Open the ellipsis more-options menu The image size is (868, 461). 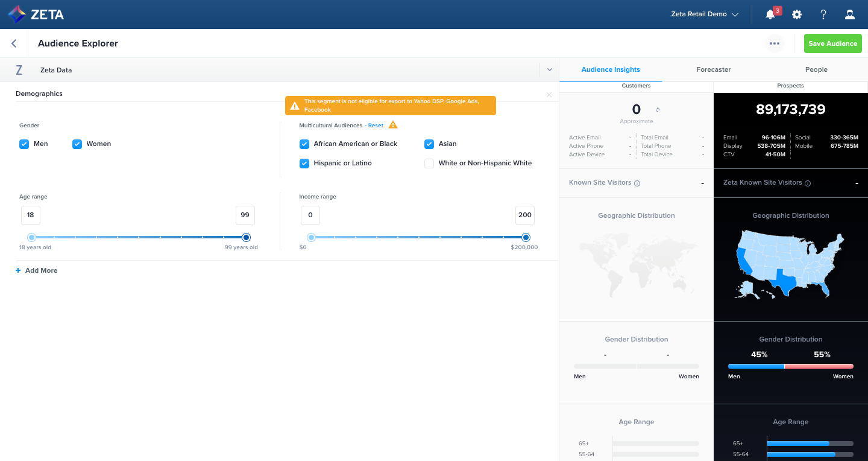pos(775,43)
